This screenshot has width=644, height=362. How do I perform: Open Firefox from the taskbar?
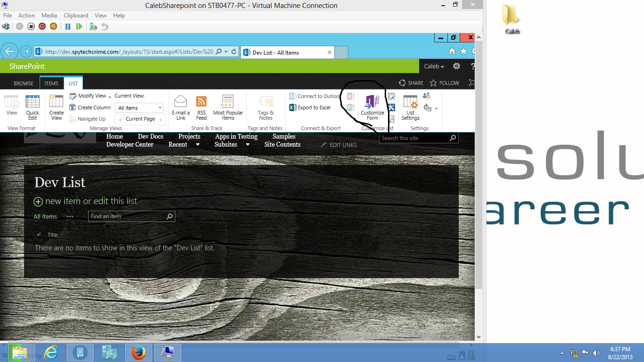point(139,352)
